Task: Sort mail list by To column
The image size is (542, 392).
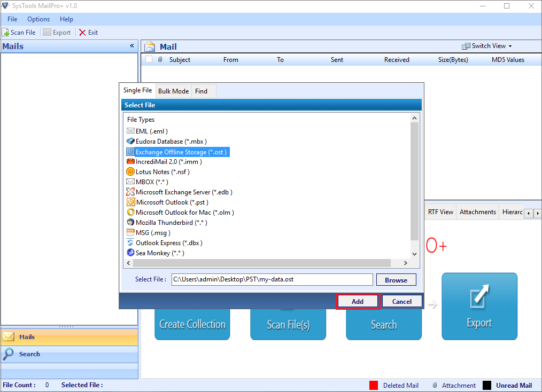Action: pyautogui.click(x=280, y=60)
